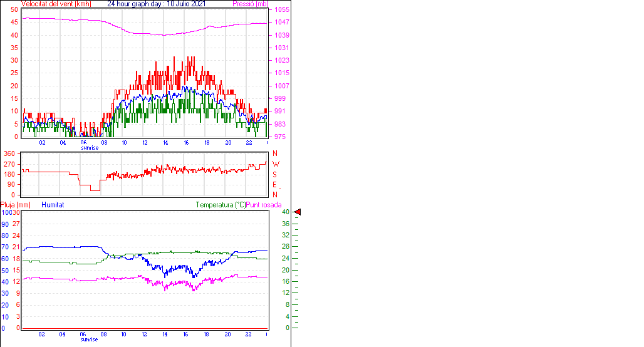The height and width of the screenshot is (347, 644).
Task: Select the blue 'Humitat' legend label
Action: (53, 205)
